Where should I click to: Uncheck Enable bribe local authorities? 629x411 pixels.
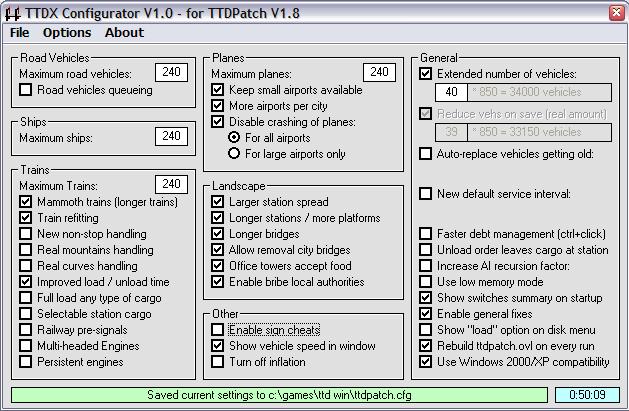click(x=217, y=281)
